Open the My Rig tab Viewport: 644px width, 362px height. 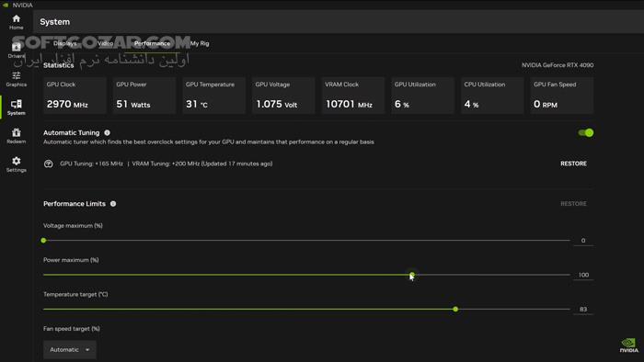200,43
